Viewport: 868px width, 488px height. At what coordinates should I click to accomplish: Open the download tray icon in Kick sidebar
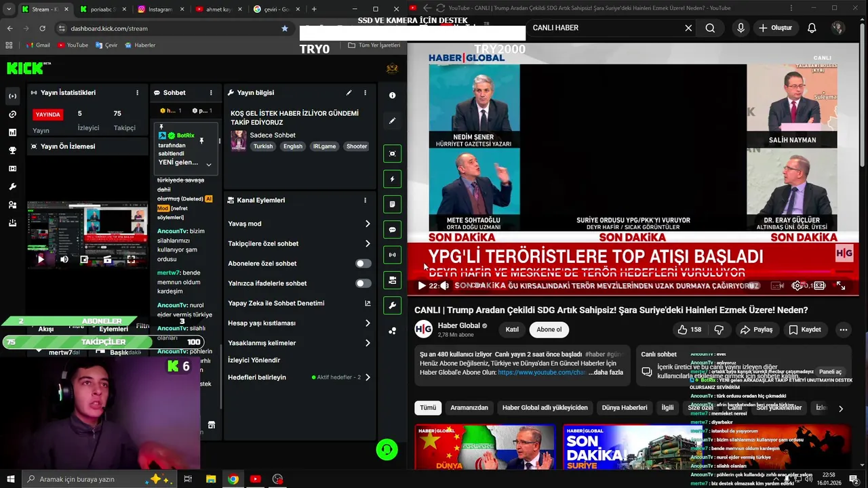tap(12, 223)
